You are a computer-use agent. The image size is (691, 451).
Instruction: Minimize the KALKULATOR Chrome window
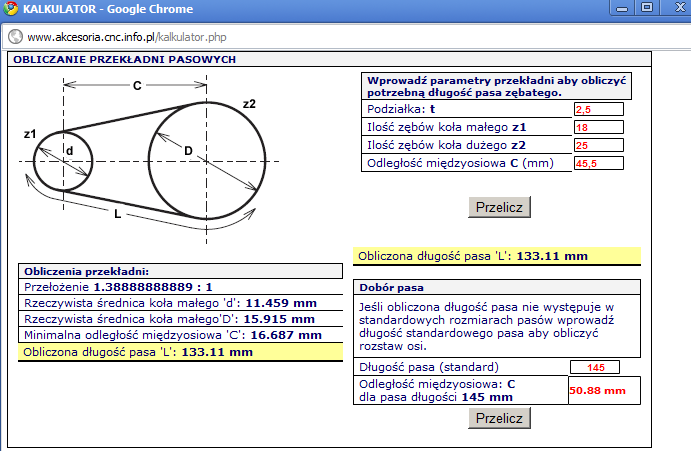[x=622, y=8]
